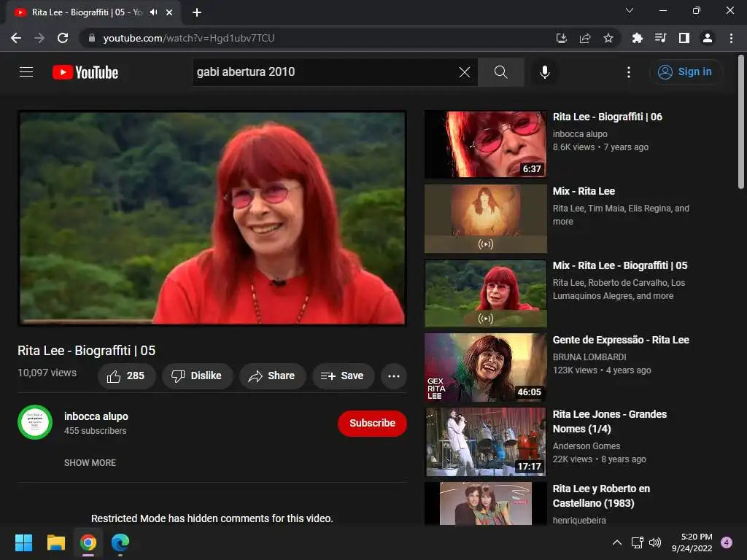Open media controls icon in Chrome toolbar

point(660,38)
